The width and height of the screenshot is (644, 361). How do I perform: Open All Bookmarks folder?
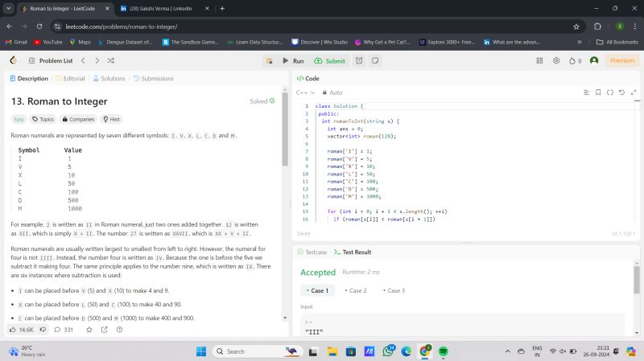tap(617, 42)
